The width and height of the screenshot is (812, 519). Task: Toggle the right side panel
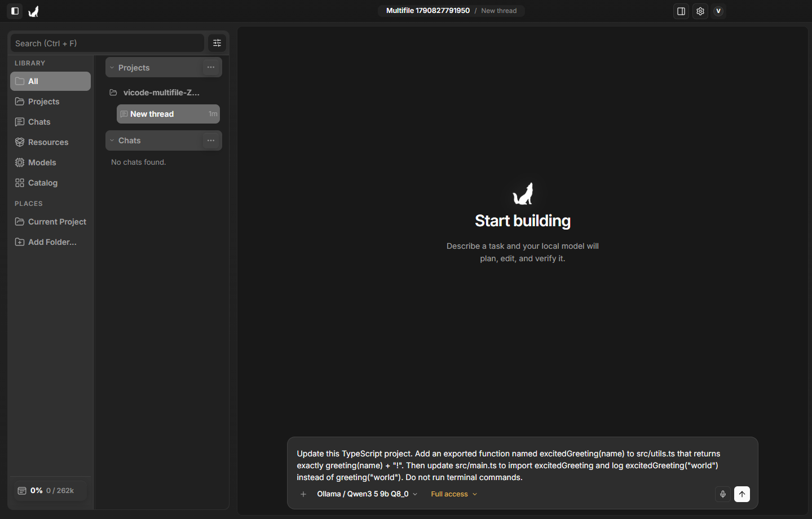click(x=681, y=11)
